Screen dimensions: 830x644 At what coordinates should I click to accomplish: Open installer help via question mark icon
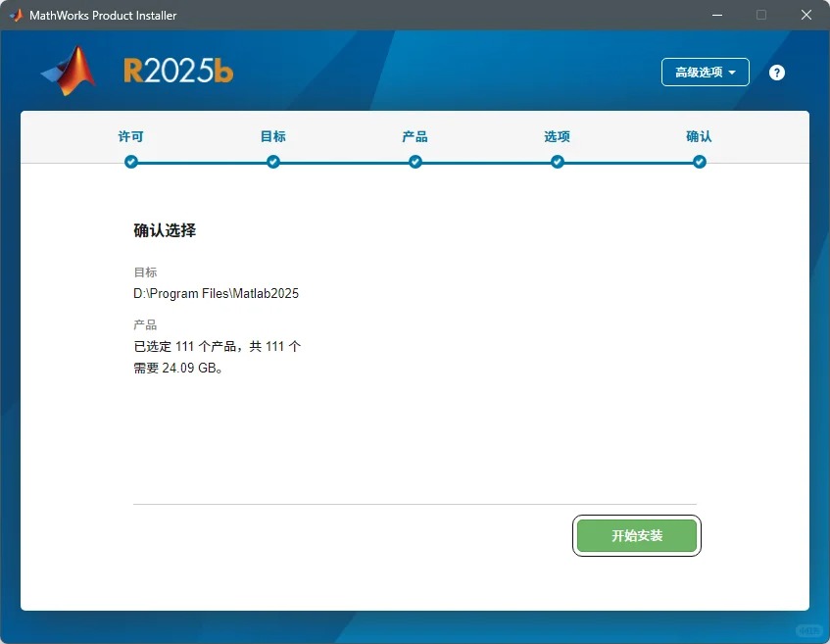pyautogui.click(x=776, y=72)
